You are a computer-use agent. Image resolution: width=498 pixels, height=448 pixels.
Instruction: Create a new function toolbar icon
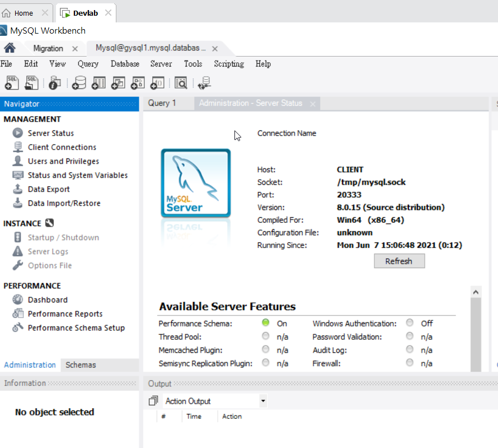pos(158,83)
